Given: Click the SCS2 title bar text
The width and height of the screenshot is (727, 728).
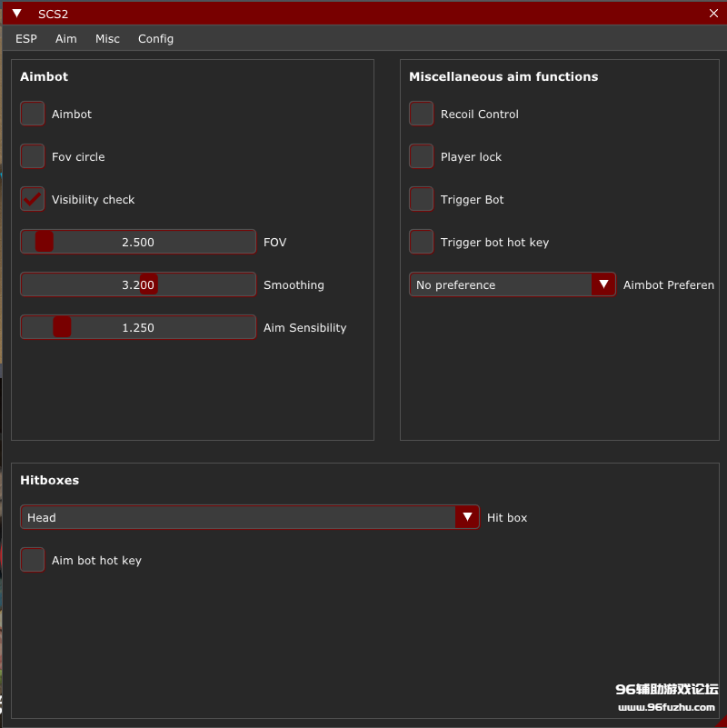Looking at the screenshot, I should [53, 14].
